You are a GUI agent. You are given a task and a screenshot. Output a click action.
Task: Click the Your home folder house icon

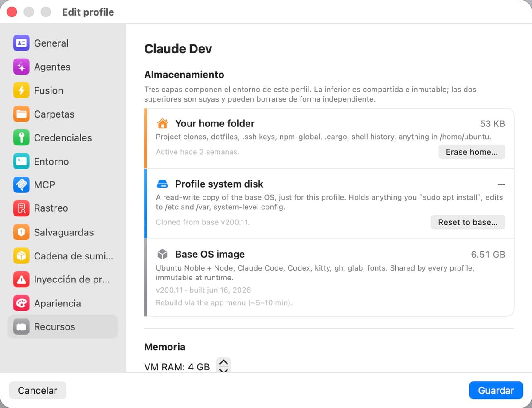[x=163, y=123]
